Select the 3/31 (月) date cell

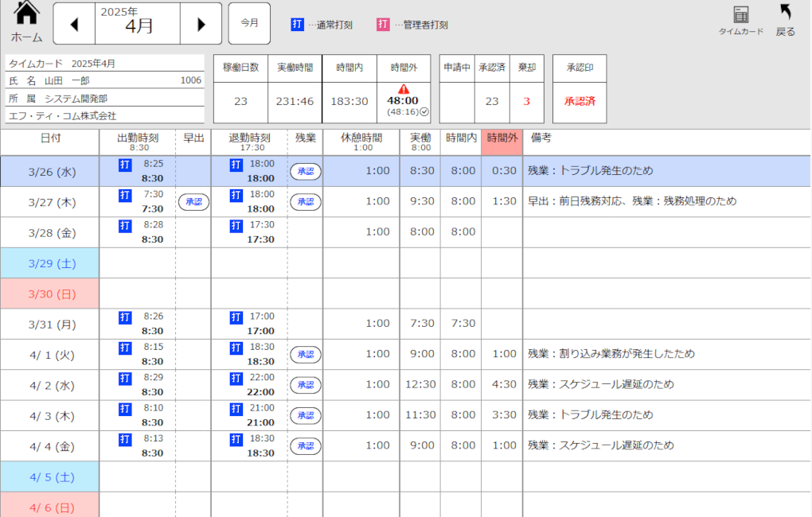(x=49, y=325)
